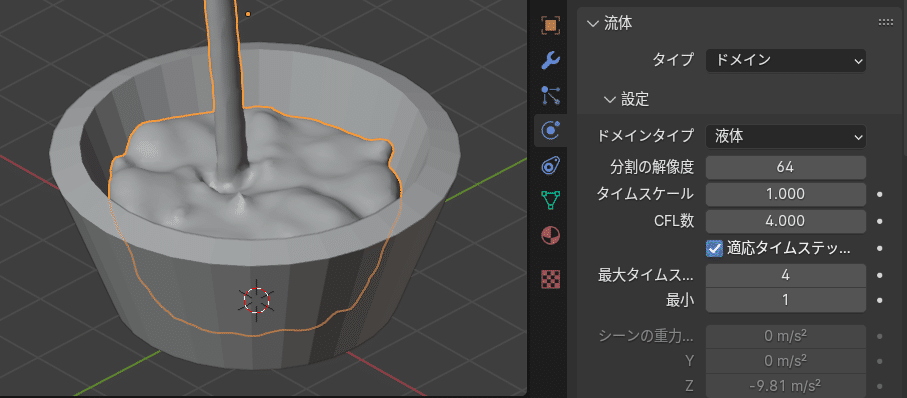907x398 pixels.
Task: Animate CFL数 via its keyframe dot
Action: point(880,221)
